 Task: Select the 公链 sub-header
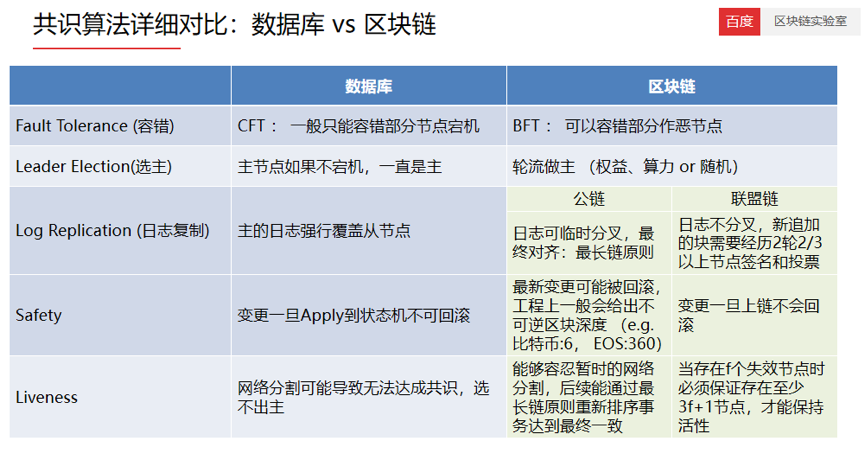(589, 199)
